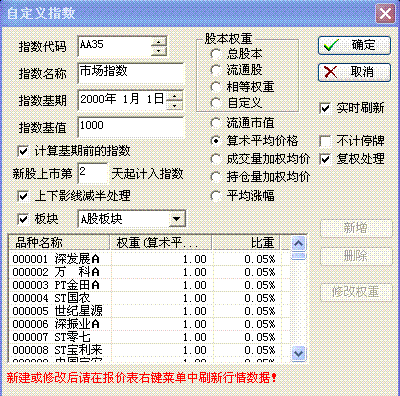Toggle 计算基期前的指数 checkbox

coord(74,151)
